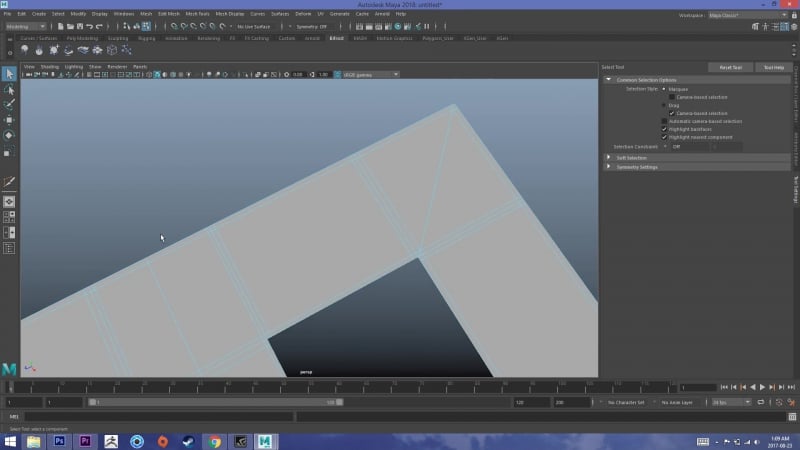Screen dimensions: 800x450
Task: Go to the end of playback range
Action: pos(791,387)
